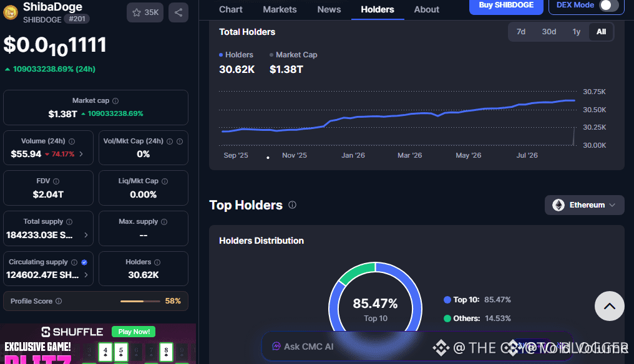Click the #201 rank badge
The image size is (634, 364).
[x=77, y=19]
